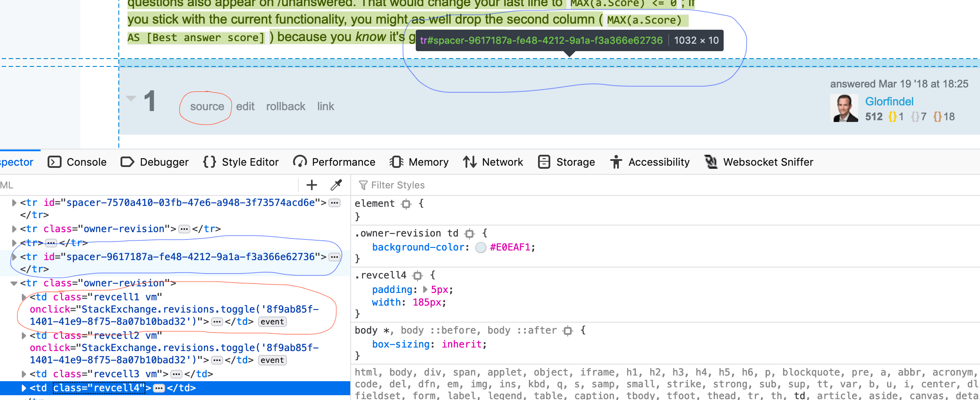The height and width of the screenshot is (400, 980).
Task: Click the downvote arrow on the answer
Action: 131,99
